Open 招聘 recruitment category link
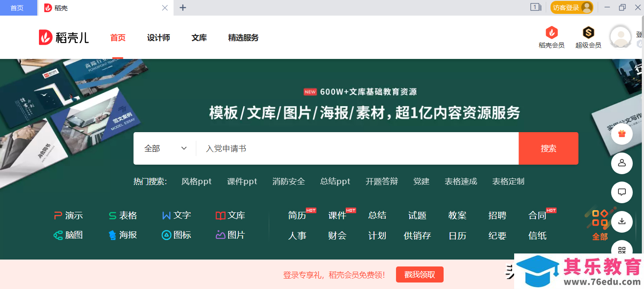This screenshot has height=289, width=644. pyautogui.click(x=497, y=215)
